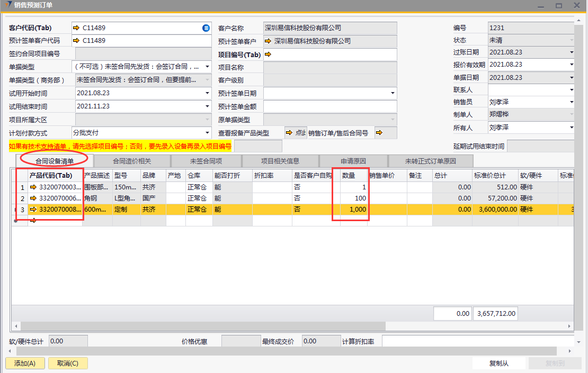The height and width of the screenshot is (373, 588).
Task: Open product link arrow in row 2 角钢
Action: pos(34,198)
